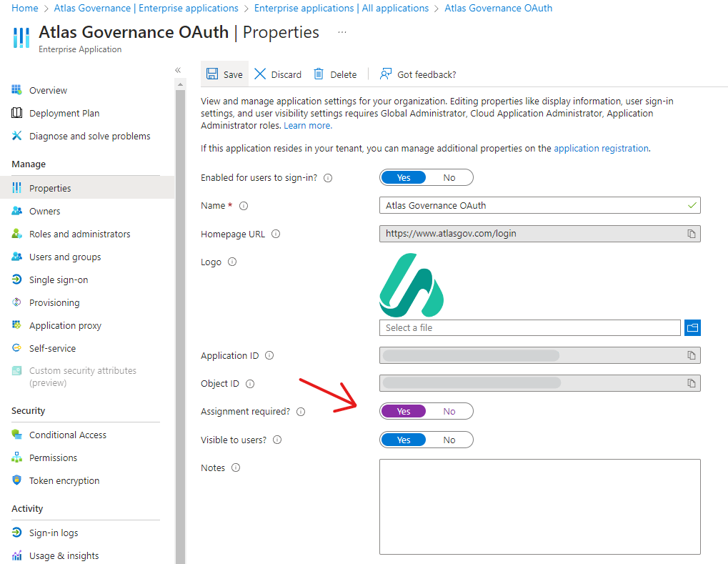
Task: Click the Learn more link
Action: (x=307, y=125)
